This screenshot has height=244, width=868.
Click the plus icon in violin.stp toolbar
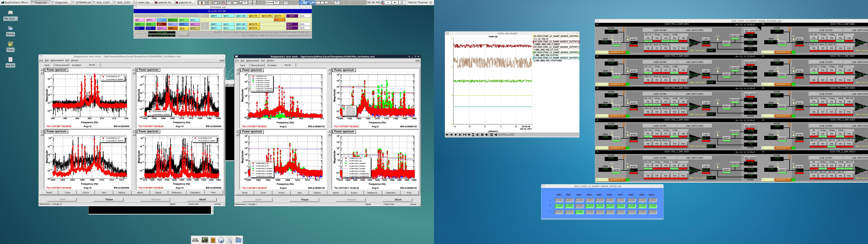487,135
